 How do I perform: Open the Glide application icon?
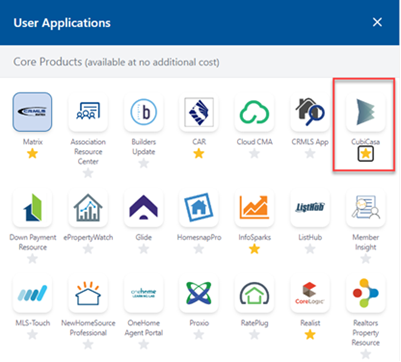144,207
